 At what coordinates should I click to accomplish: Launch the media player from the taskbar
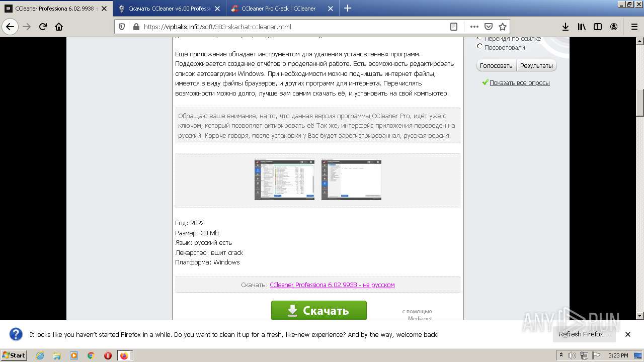point(74,355)
